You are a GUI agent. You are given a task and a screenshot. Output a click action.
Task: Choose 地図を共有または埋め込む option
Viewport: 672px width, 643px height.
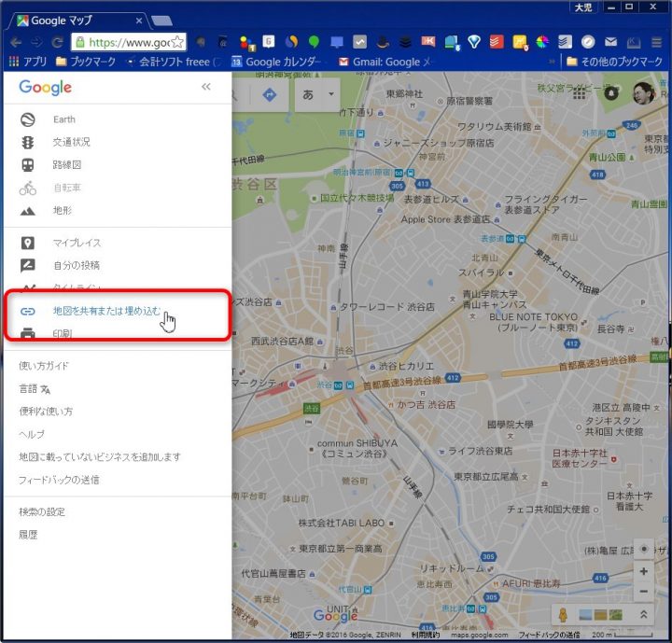point(106,311)
